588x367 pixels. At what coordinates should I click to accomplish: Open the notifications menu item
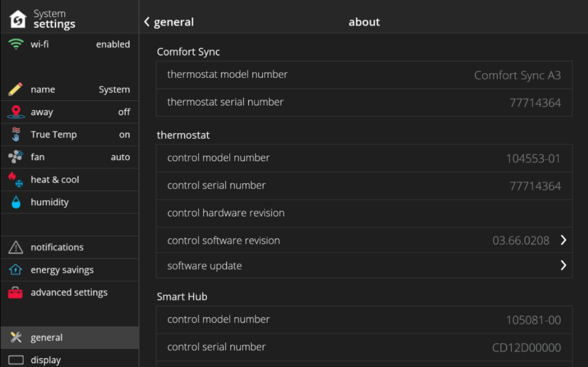(x=70, y=247)
